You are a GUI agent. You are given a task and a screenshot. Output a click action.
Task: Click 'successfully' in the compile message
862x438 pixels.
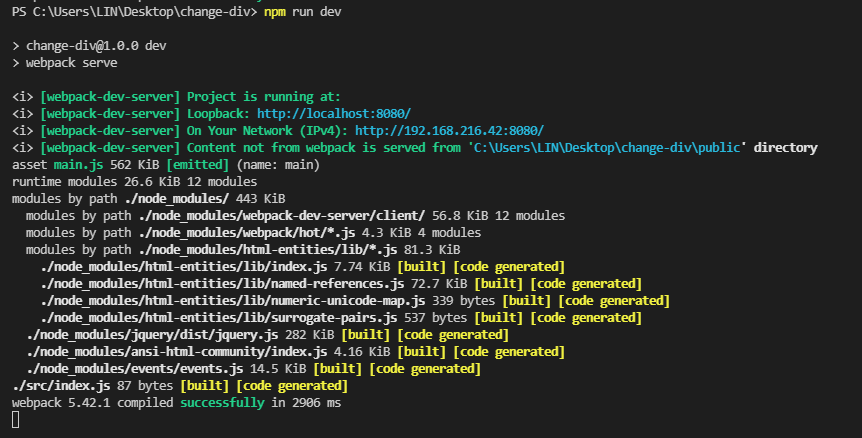click(x=222, y=403)
